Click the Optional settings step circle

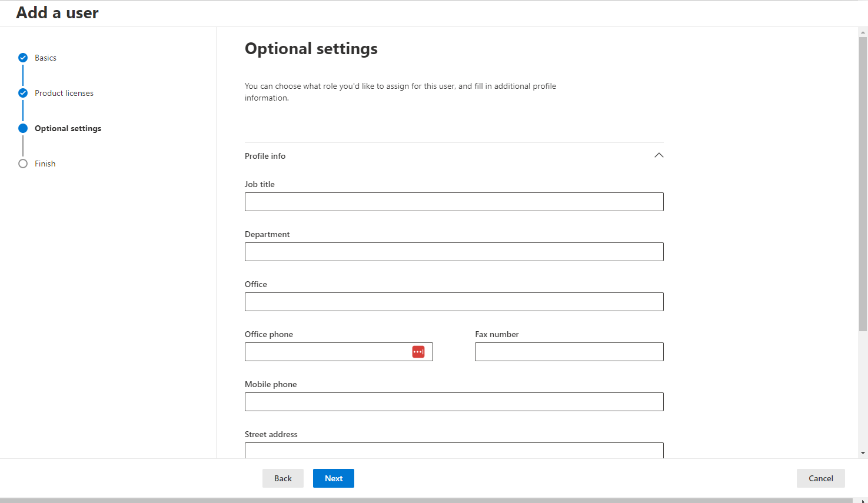(23, 128)
